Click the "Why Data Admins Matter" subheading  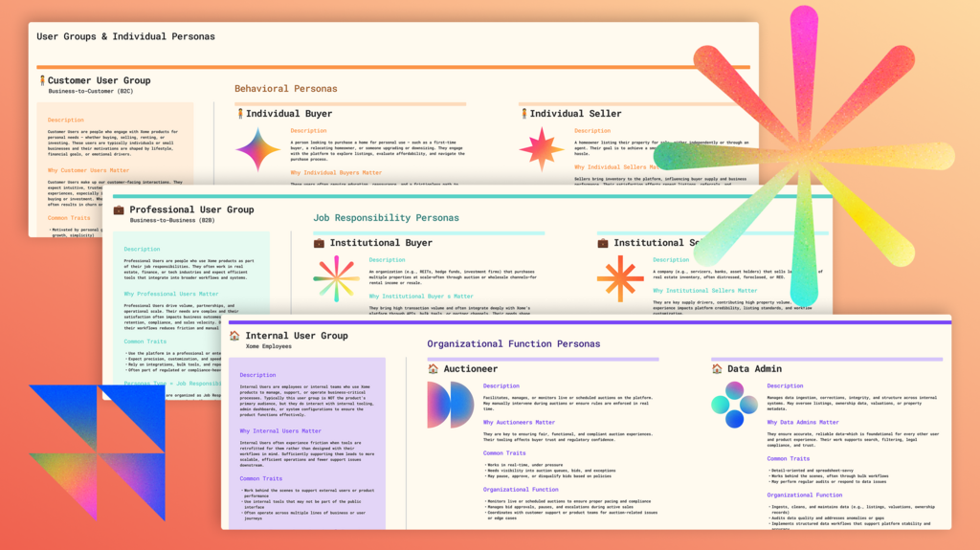[x=804, y=422]
